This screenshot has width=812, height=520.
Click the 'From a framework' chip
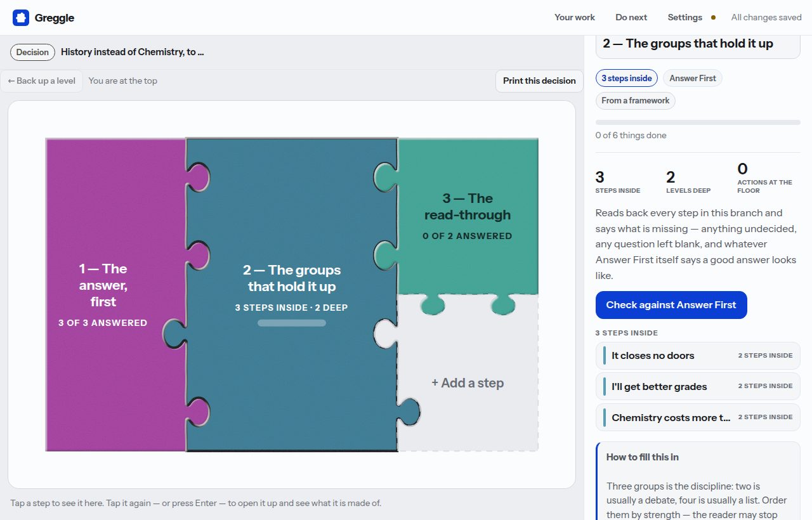point(636,100)
